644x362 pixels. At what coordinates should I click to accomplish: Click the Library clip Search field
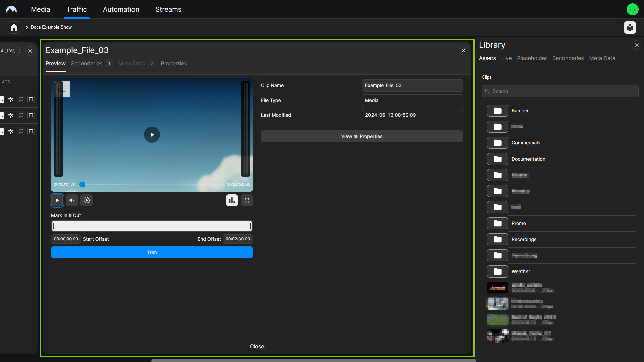(560, 91)
